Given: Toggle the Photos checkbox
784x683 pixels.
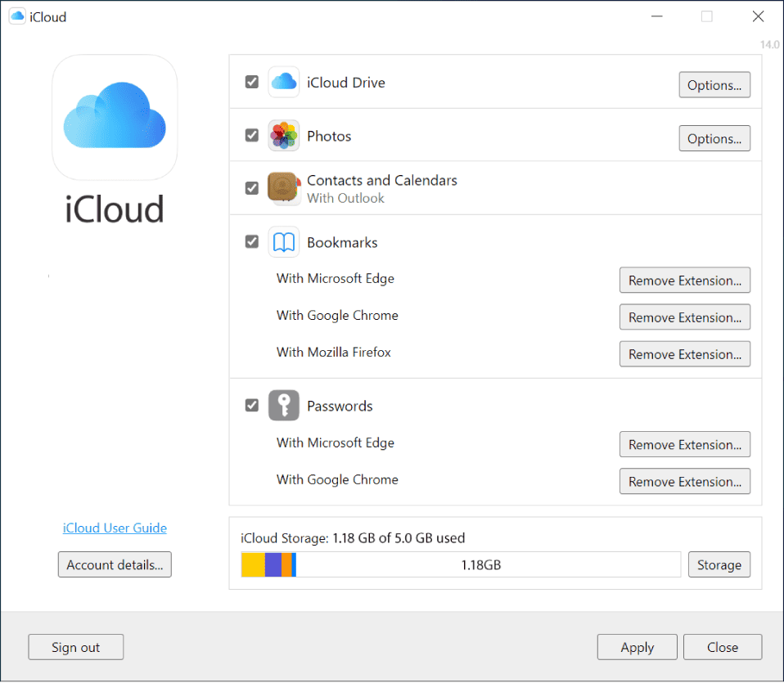Looking at the screenshot, I should [x=252, y=136].
